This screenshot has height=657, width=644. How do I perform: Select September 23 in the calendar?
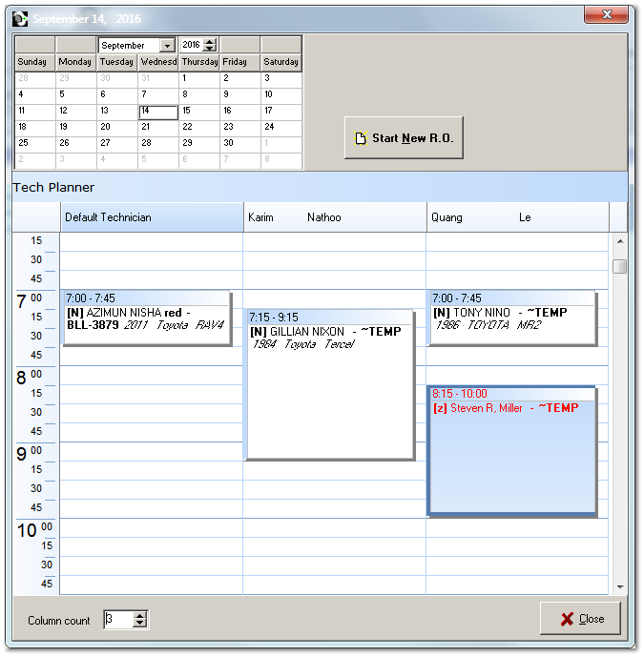(x=239, y=128)
